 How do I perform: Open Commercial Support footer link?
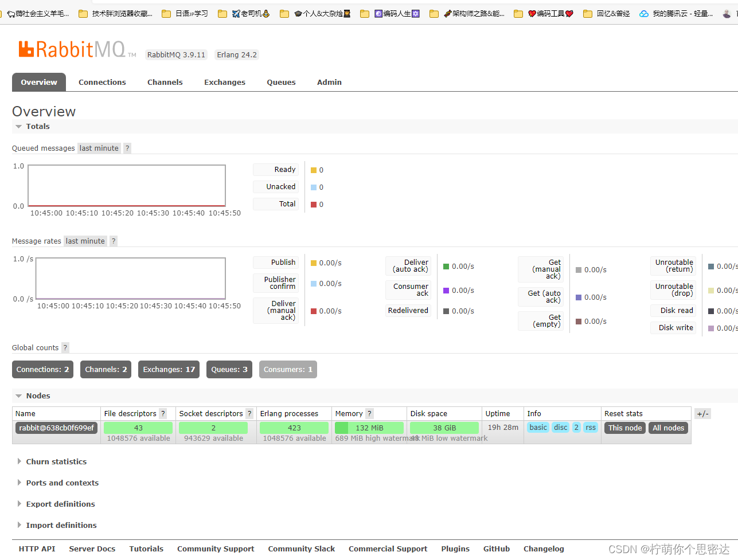(x=388, y=549)
